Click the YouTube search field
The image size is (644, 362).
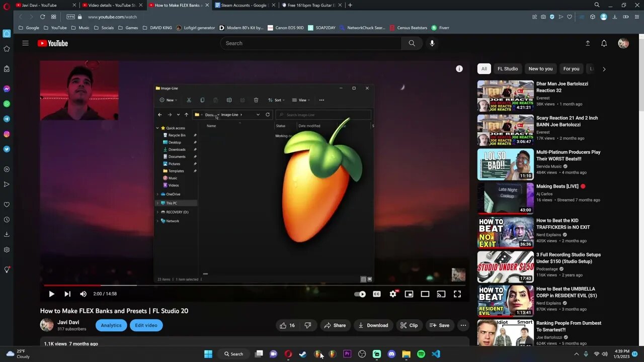311,43
